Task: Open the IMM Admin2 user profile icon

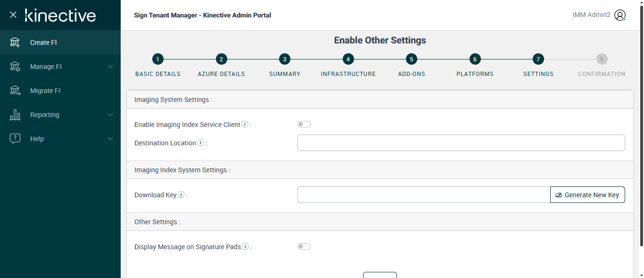Action: coord(620,15)
